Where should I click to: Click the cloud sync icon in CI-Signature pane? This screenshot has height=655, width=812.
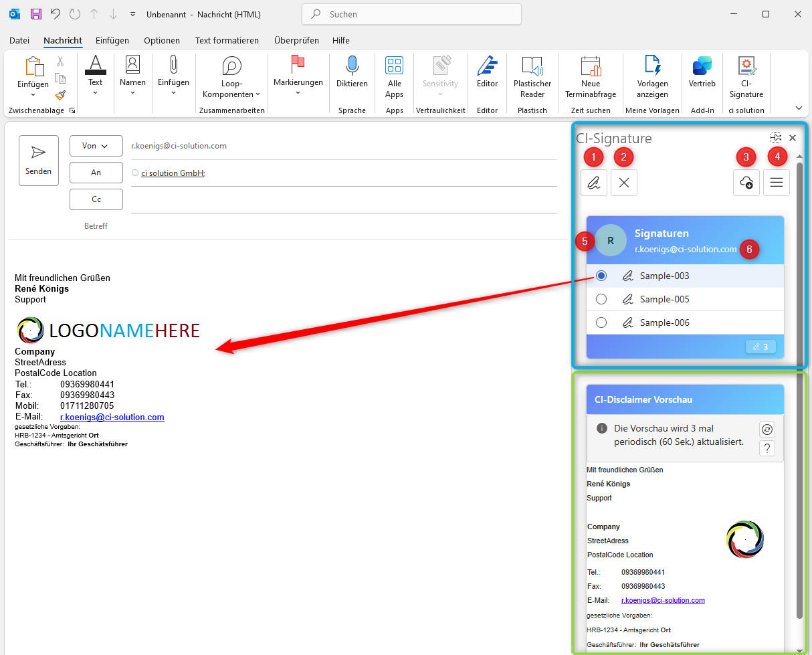pos(746,183)
